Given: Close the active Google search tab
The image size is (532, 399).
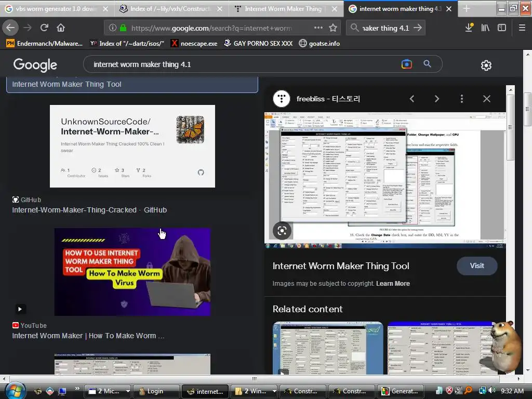Looking at the screenshot, I should coord(448,9).
